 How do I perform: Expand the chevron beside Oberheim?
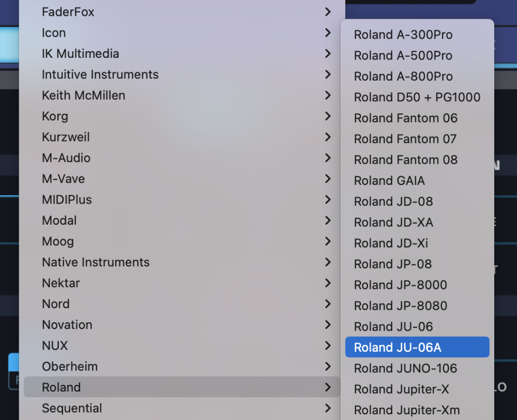pos(328,366)
